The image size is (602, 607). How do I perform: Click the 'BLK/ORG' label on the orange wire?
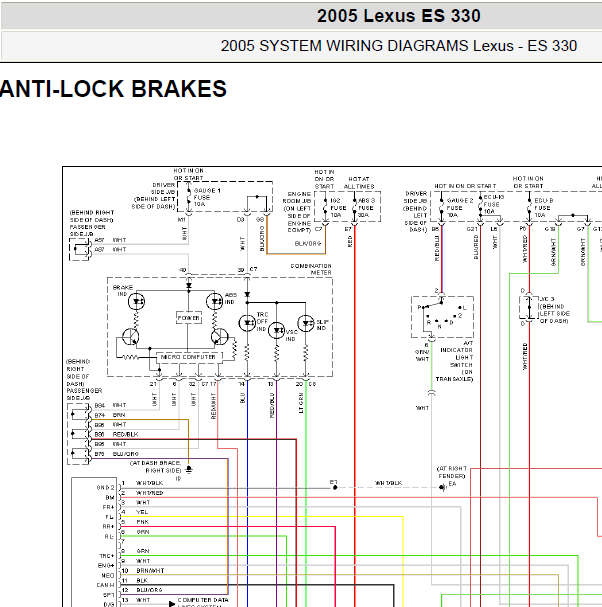(x=308, y=243)
